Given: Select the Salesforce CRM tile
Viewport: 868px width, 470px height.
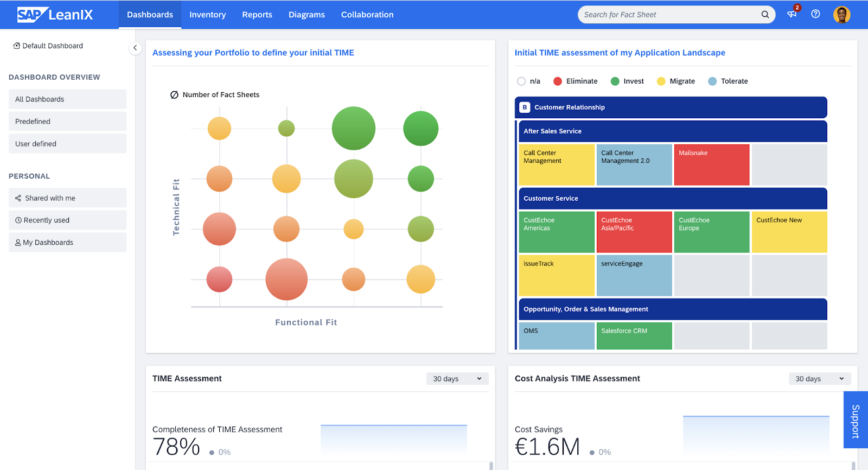Looking at the screenshot, I should 634,336.
